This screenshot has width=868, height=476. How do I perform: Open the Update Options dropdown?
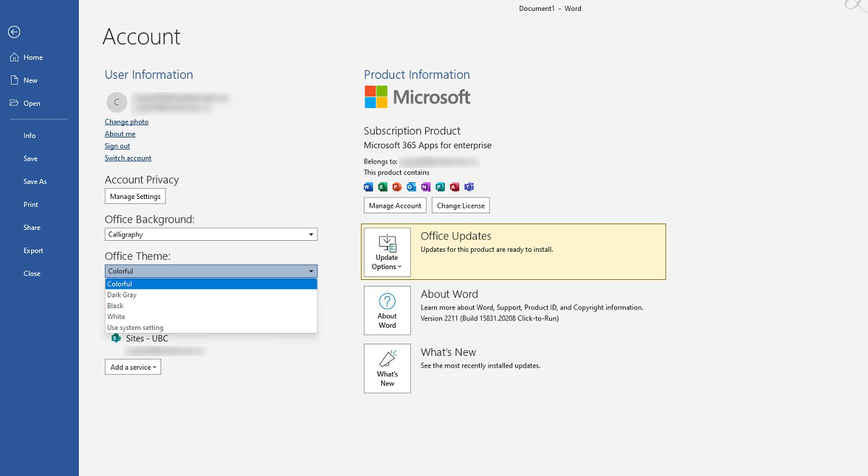387,252
